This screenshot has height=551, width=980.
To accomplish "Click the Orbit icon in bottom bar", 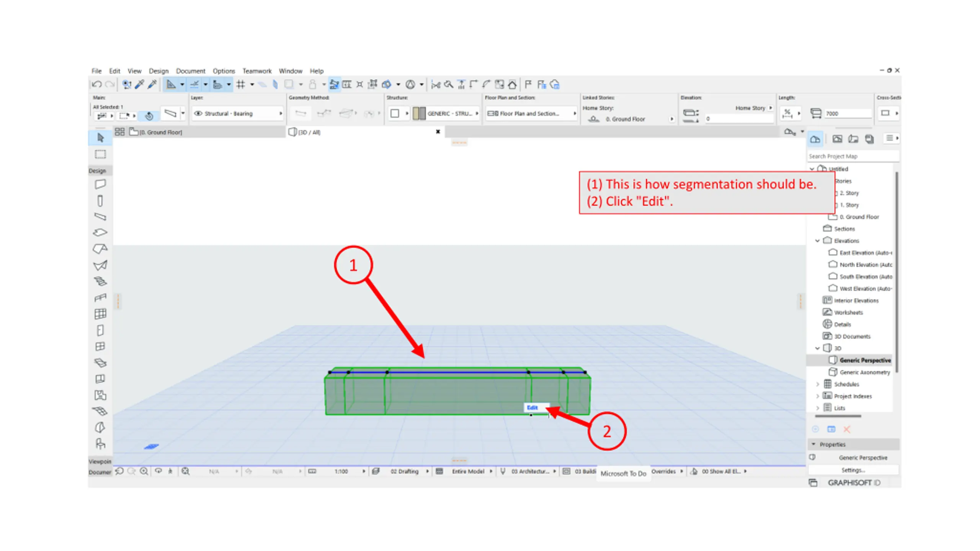I will coord(158,471).
